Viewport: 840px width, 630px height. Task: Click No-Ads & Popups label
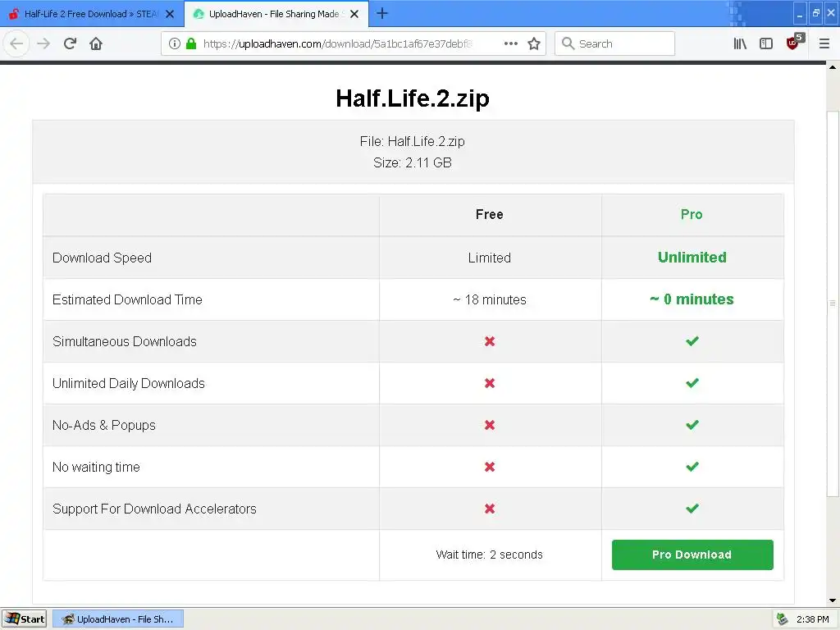pos(104,425)
